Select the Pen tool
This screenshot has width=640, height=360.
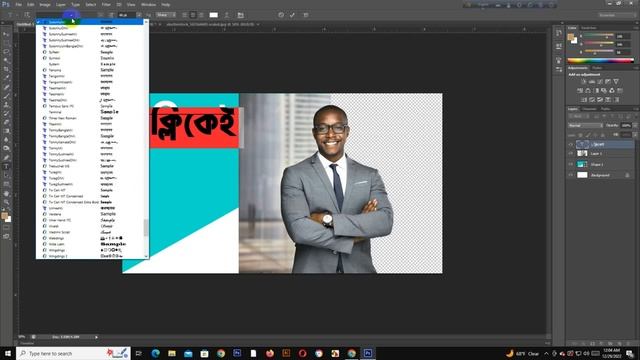point(6,158)
